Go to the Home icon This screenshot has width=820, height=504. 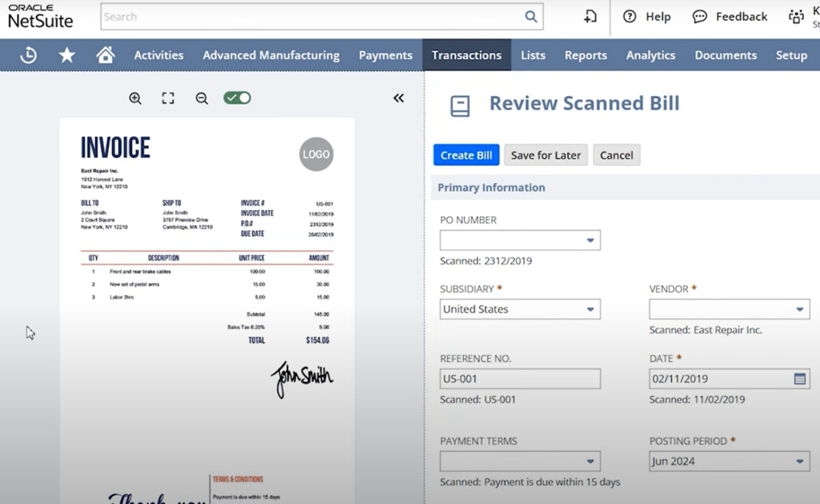(105, 55)
